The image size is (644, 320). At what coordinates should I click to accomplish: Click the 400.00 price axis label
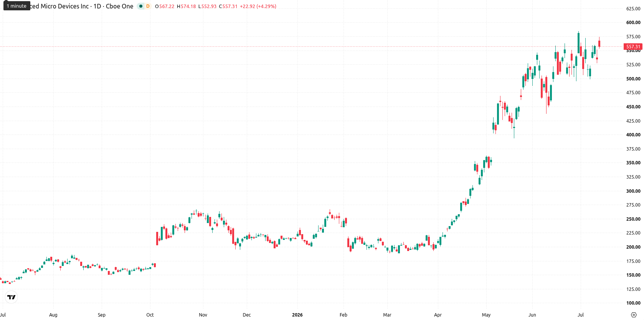tap(633, 135)
